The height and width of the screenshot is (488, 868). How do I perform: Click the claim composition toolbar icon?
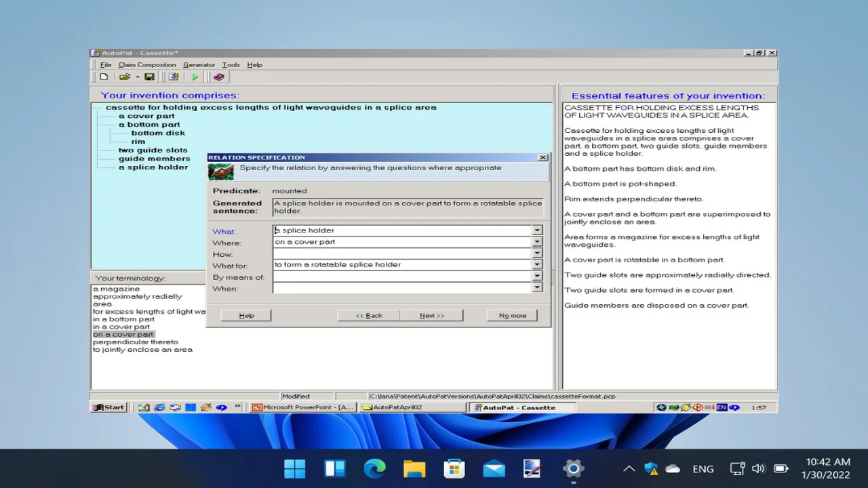(174, 77)
